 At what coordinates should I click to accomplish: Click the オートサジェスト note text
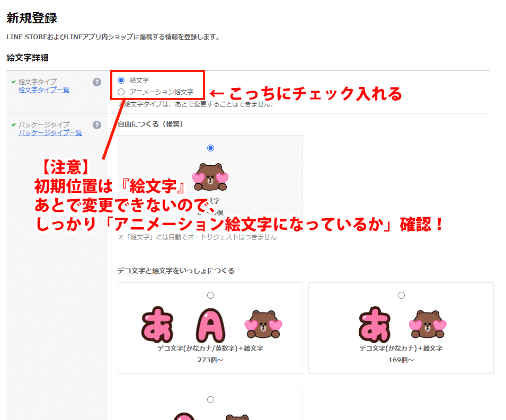(x=197, y=237)
